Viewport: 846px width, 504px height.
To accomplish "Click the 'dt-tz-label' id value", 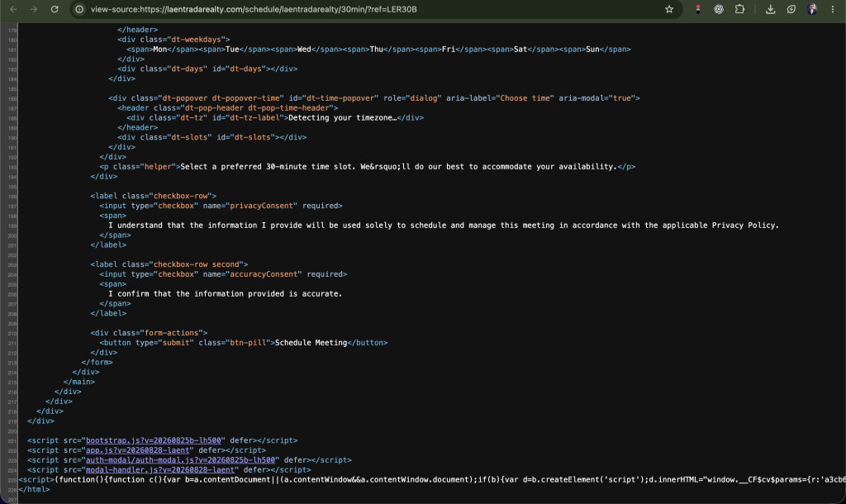I will (254, 117).
